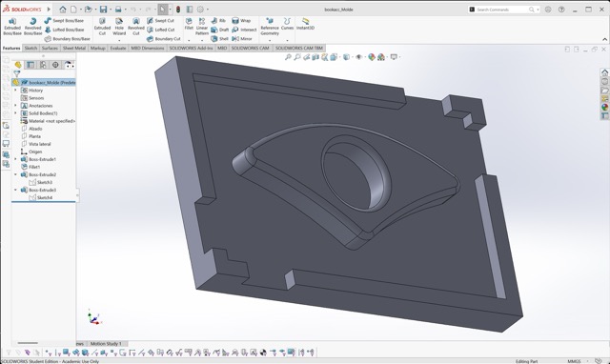
Task: Choose the Swept Boss/Base tool
Action: point(64,21)
